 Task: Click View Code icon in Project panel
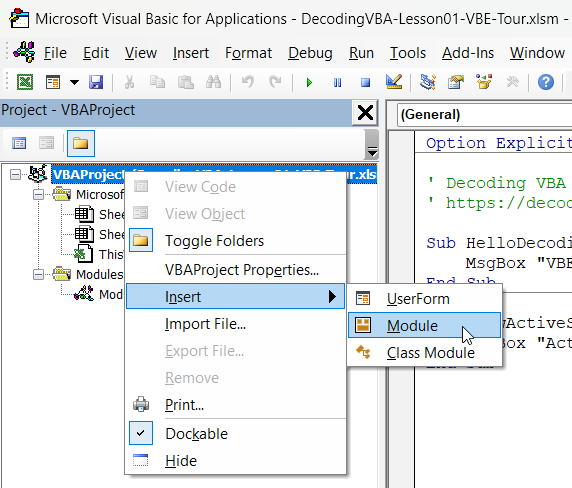(19, 143)
